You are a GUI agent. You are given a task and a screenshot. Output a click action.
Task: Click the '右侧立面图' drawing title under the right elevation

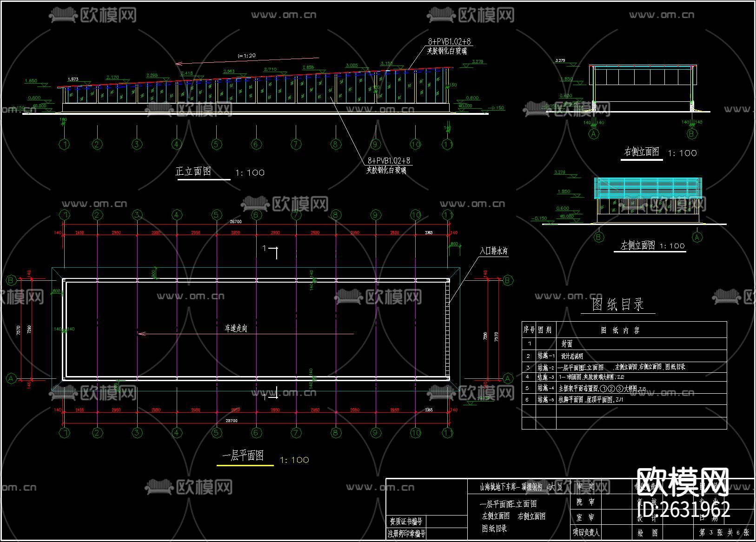(x=641, y=152)
